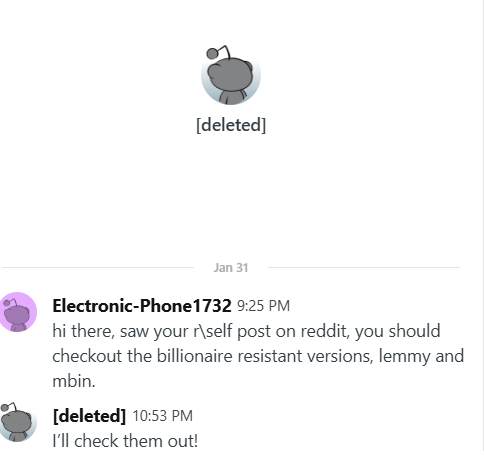Open Electronic-Phone1732's purple Snoo avatar
The image size is (484, 465).
coord(17,312)
